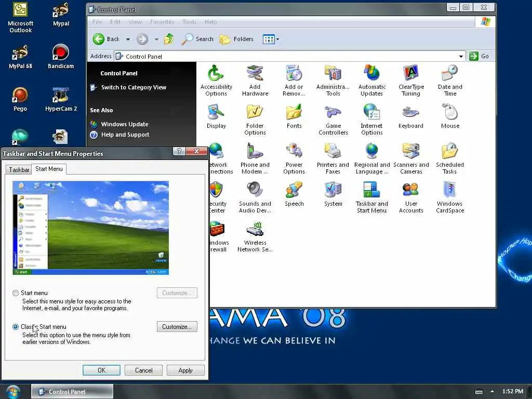This screenshot has height=399, width=532.
Task: Open Folder Options icon
Action: coord(255,120)
